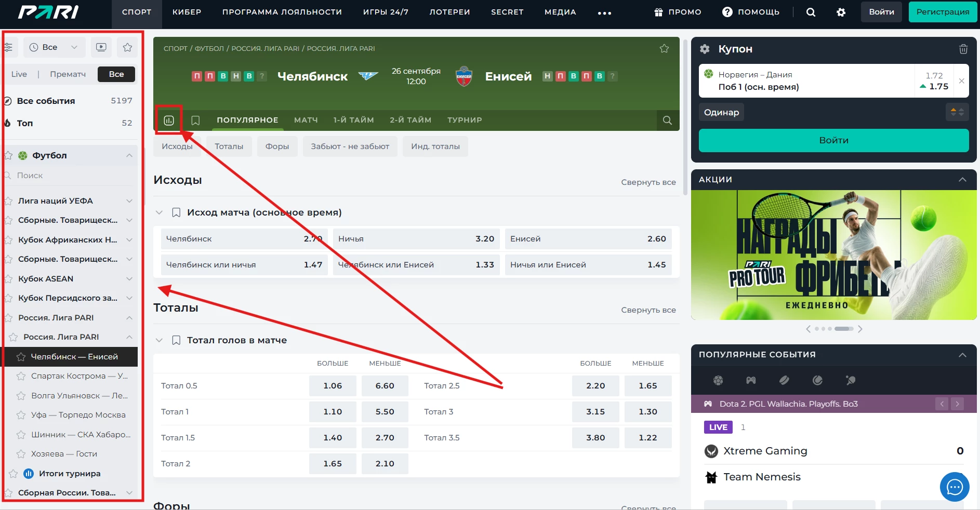Collapse the Футбол section

[x=129, y=155]
